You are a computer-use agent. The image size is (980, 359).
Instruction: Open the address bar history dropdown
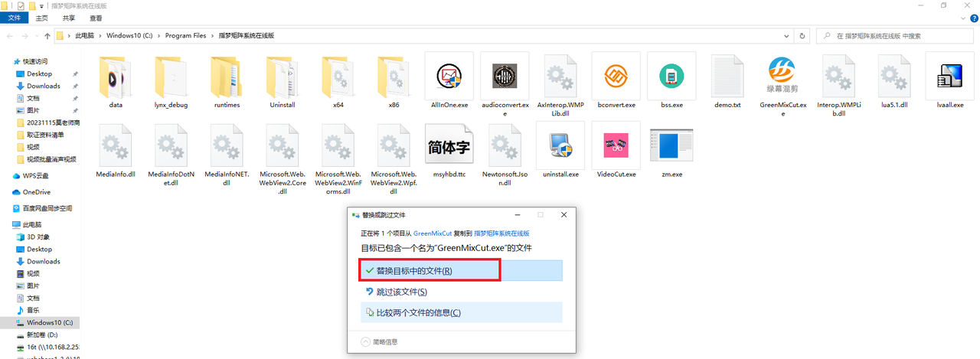(x=785, y=35)
